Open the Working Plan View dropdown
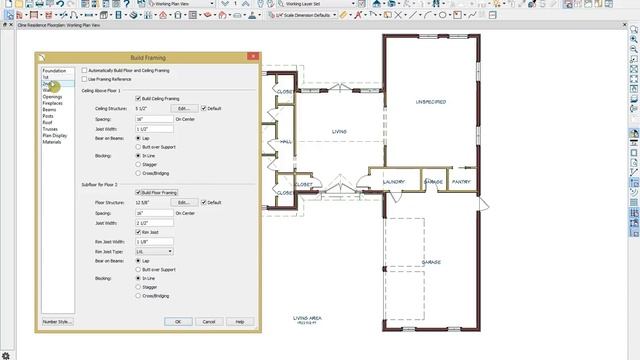Image resolution: width=640 pixels, height=360 pixels. [212, 4]
